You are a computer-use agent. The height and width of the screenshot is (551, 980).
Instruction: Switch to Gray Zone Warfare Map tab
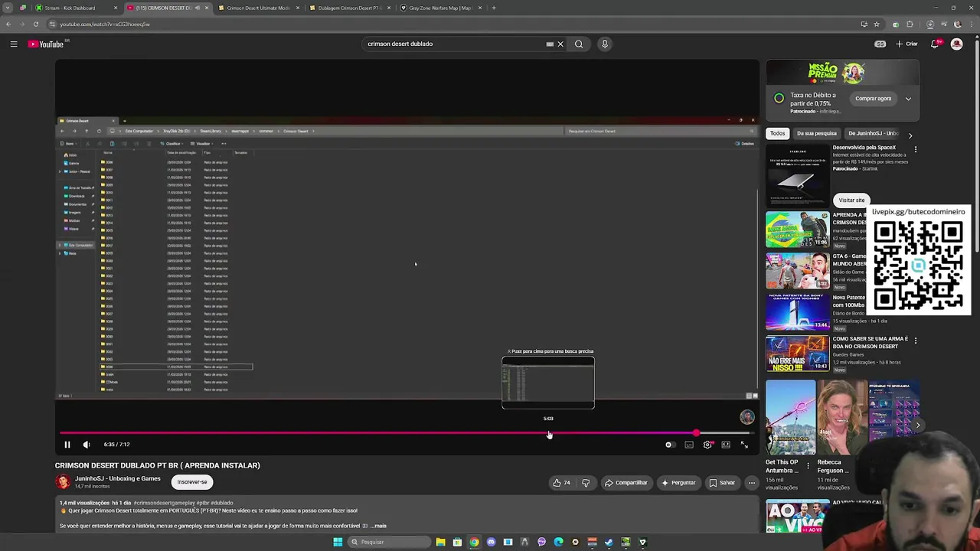pos(439,8)
